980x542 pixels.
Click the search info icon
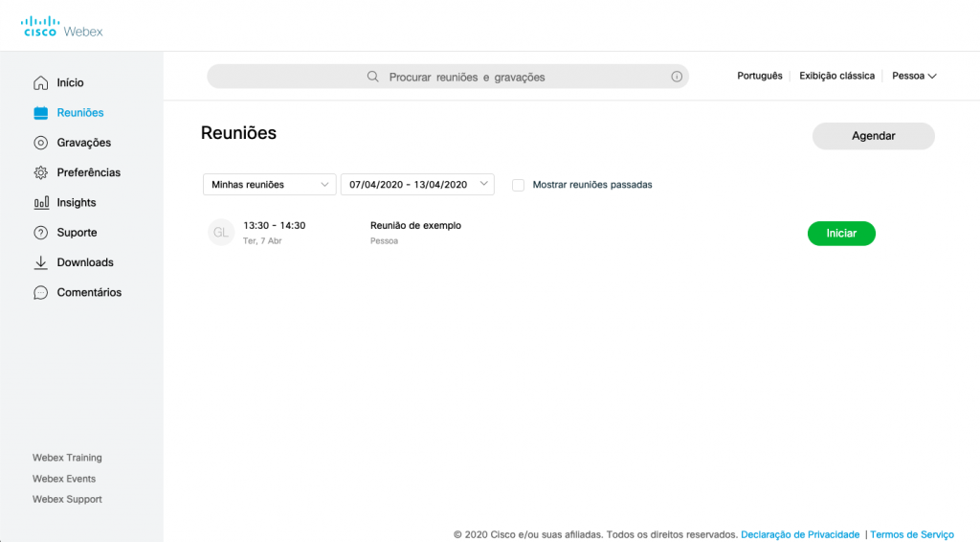(x=677, y=77)
